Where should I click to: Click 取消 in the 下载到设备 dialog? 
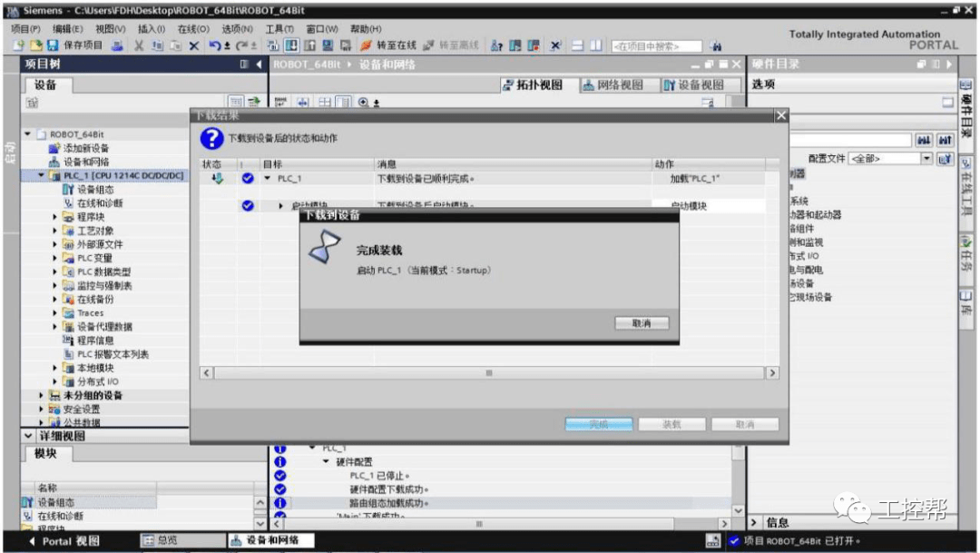(x=642, y=323)
